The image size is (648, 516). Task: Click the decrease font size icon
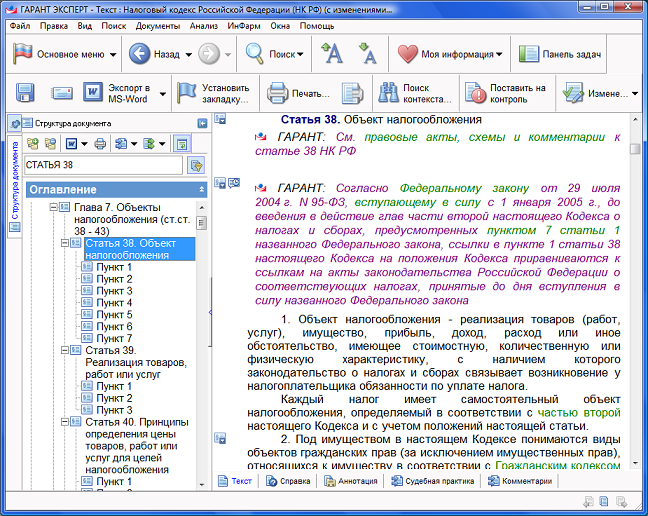[x=367, y=55]
